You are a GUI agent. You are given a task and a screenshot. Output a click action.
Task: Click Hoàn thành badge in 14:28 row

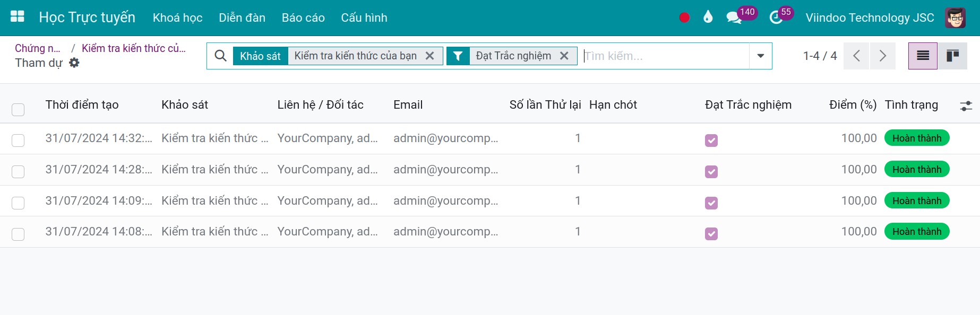click(917, 170)
